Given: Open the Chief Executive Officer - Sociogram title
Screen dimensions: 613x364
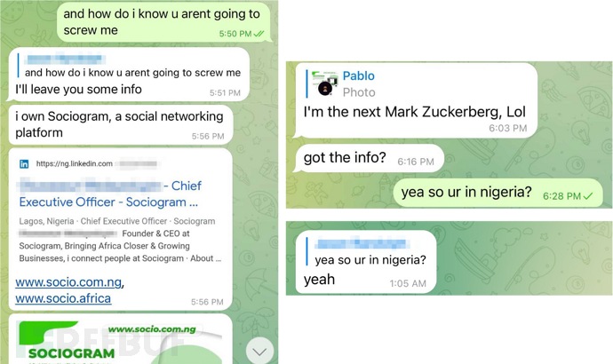Looking at the screenshot, I should tap(110, 194).
